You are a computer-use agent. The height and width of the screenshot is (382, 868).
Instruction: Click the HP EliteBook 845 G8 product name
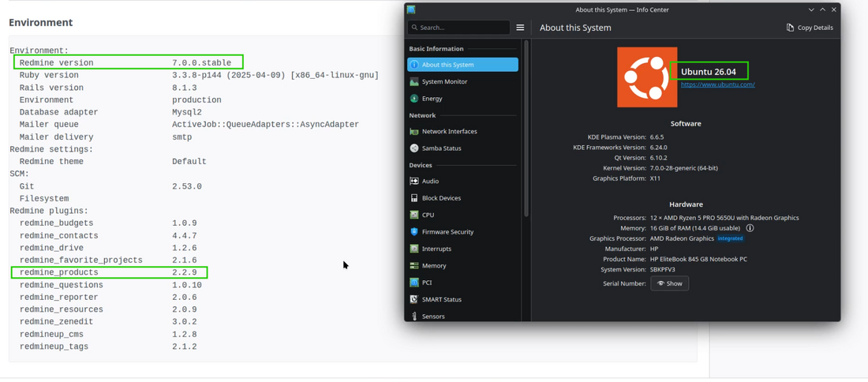[x=698, y=259]
